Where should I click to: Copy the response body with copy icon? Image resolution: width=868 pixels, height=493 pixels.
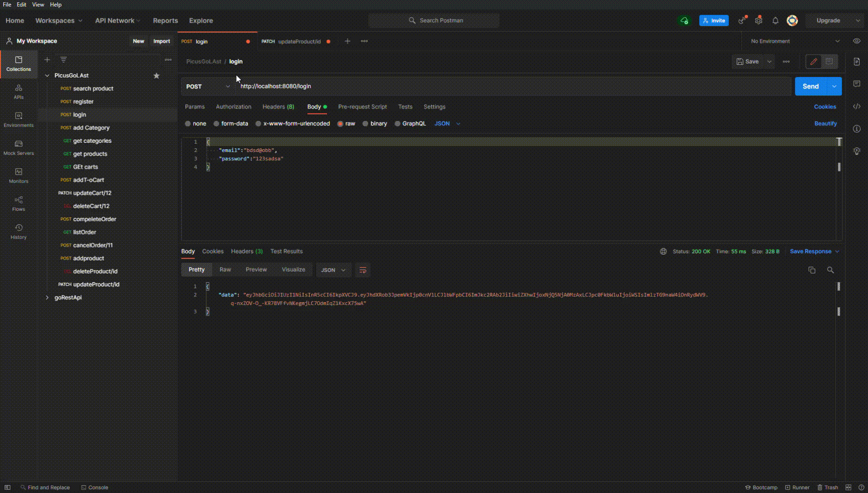point(811,270)
